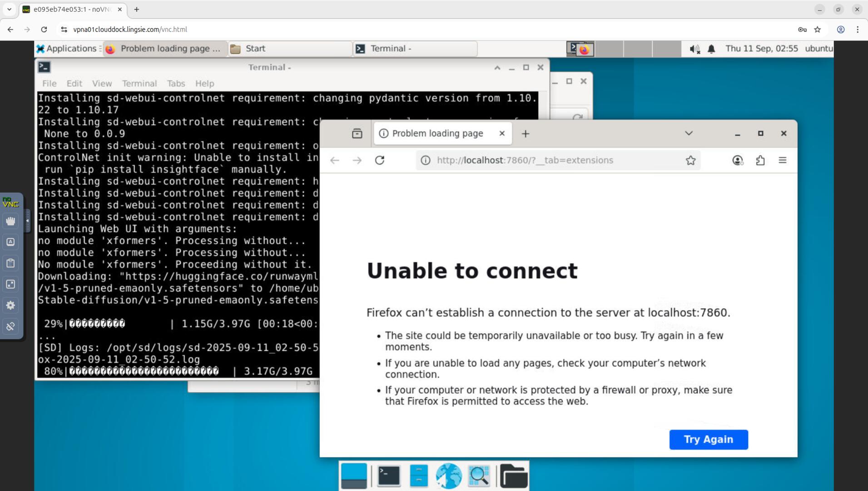
Task: Open the Firefox hamburger application menu
Action: (782, 160)
